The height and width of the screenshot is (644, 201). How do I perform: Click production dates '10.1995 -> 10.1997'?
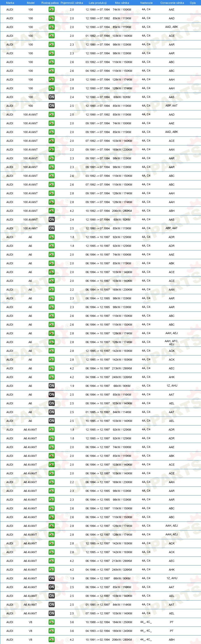coord(98,421)
